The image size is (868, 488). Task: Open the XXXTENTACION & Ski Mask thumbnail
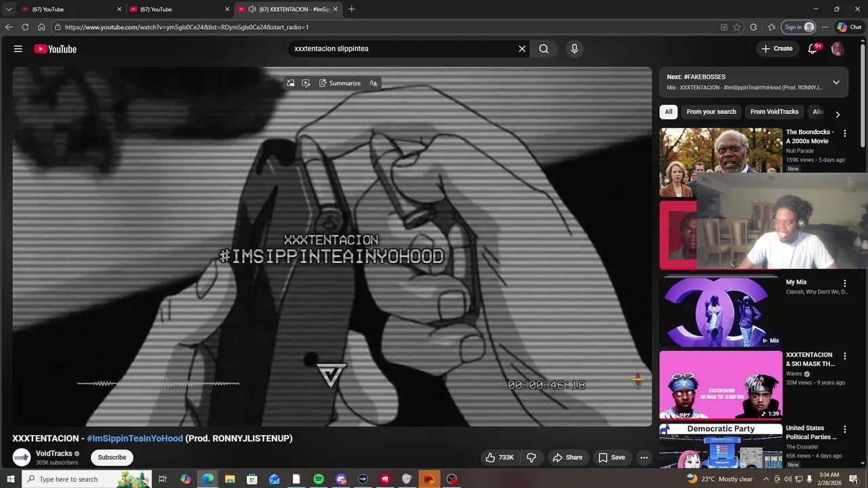click(720, 385)
